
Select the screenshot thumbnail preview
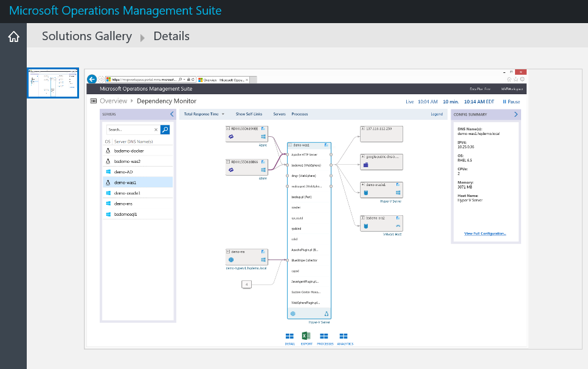[53, 83]
